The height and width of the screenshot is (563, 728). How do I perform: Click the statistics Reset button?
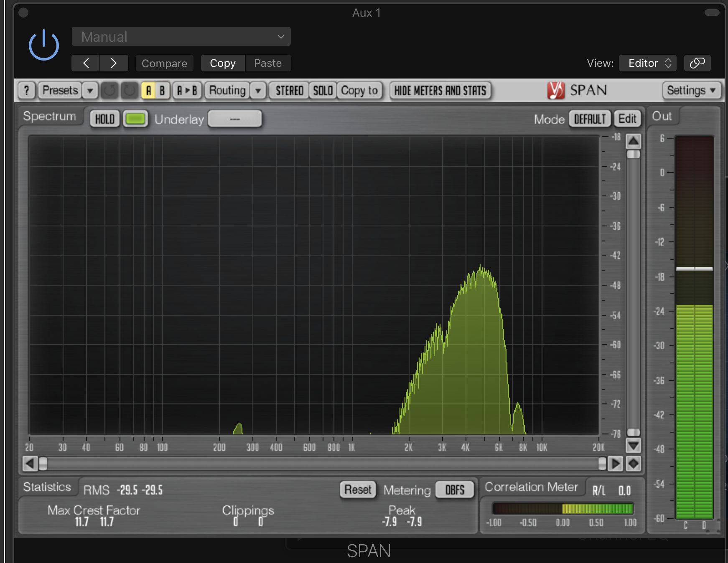click(x=358, y=489)
